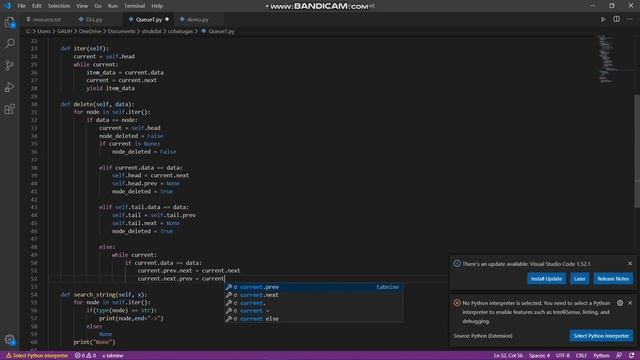Click Install Update button
The height and width of the screenshot is (360, 640).
546,279
